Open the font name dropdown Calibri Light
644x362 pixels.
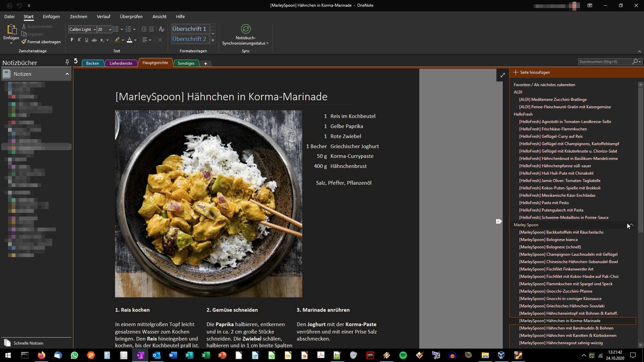coord(95,29)
